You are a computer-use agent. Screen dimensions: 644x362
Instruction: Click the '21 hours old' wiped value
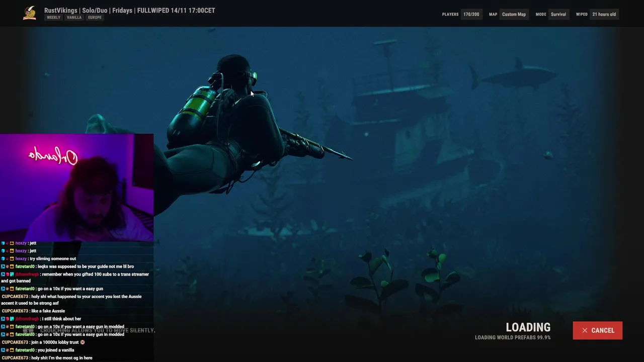pos(604,14)
